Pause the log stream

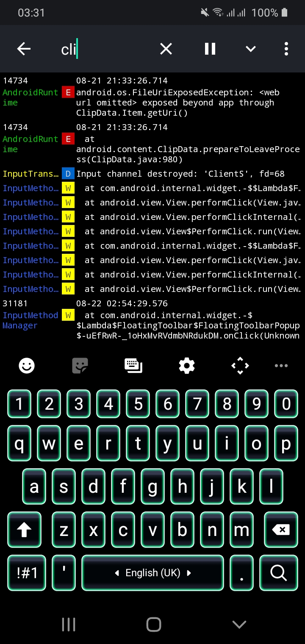coord(210,49)
